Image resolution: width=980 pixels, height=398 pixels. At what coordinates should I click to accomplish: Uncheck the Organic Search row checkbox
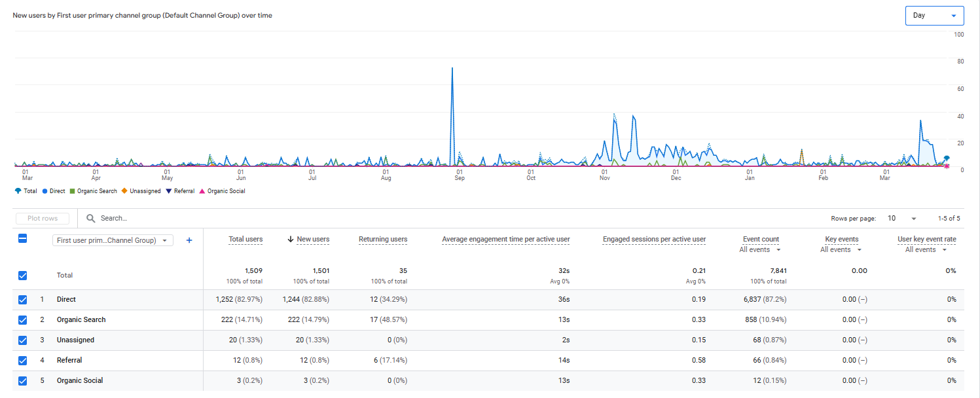click(x=22, y=319)
